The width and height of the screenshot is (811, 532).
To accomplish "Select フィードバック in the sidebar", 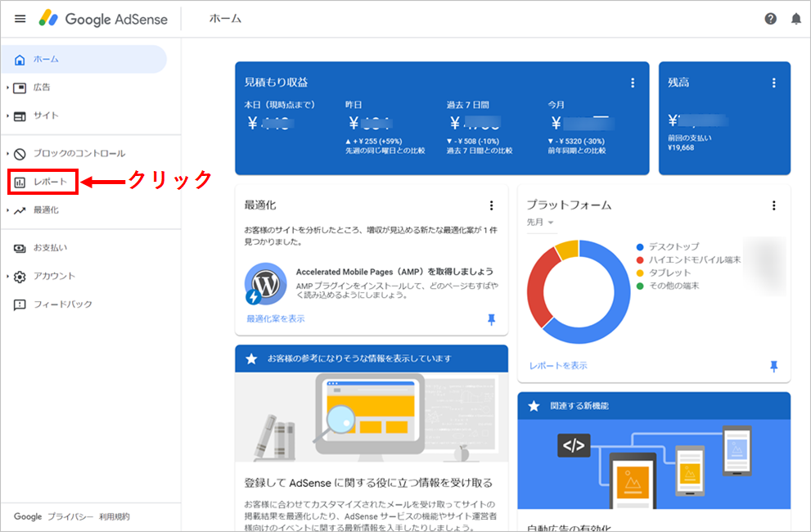I will 62,304.
